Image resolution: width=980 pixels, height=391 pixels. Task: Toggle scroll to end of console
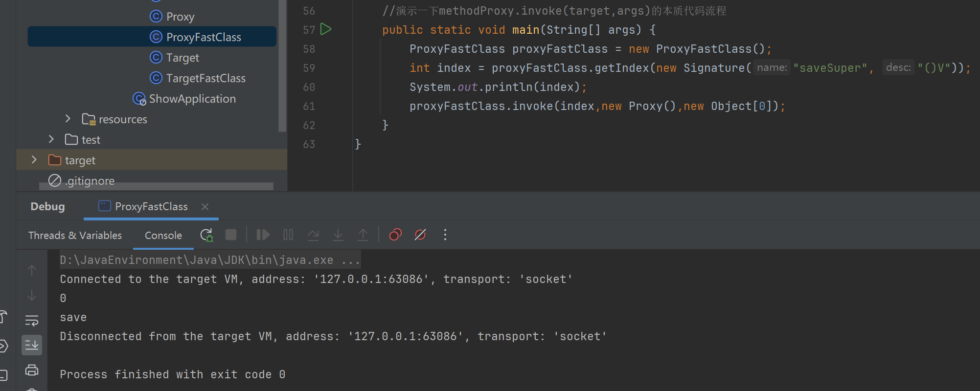click(32, 345)
